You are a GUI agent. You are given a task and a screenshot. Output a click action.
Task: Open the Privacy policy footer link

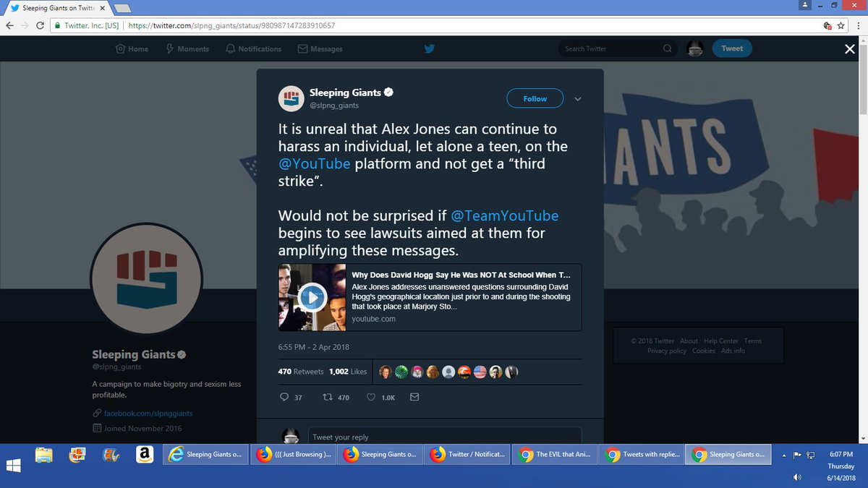point(667,351)
